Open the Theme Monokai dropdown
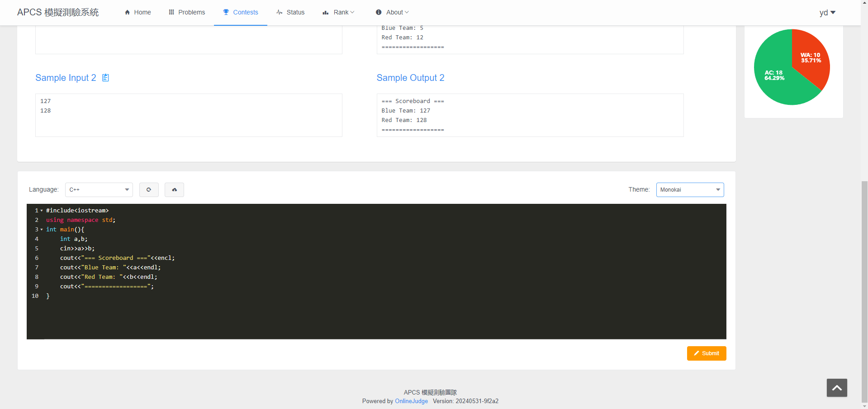This screenshot has width=868, height=409. click(690, 190)
